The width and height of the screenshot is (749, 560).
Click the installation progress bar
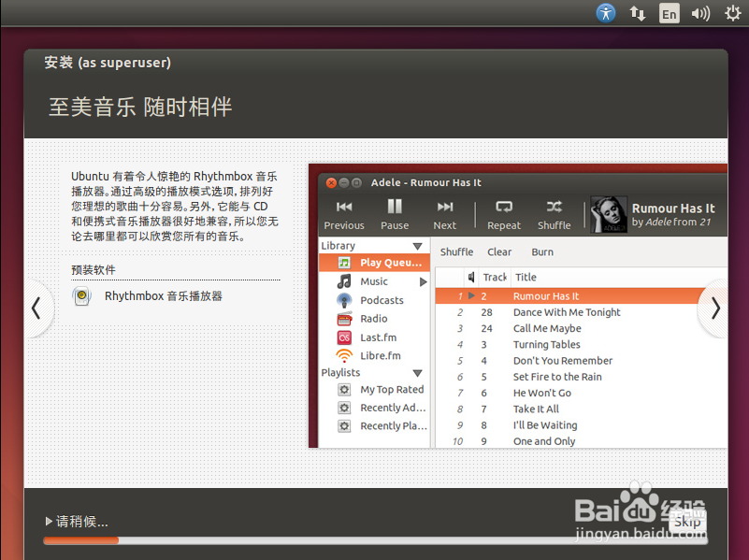(x=374, y=539)
